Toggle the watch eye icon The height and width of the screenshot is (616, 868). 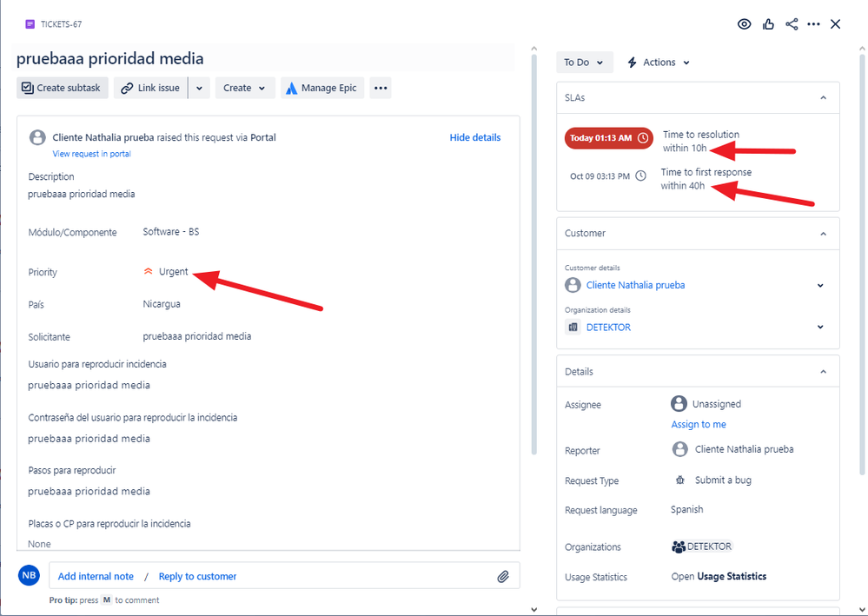(x=744, y=23)
